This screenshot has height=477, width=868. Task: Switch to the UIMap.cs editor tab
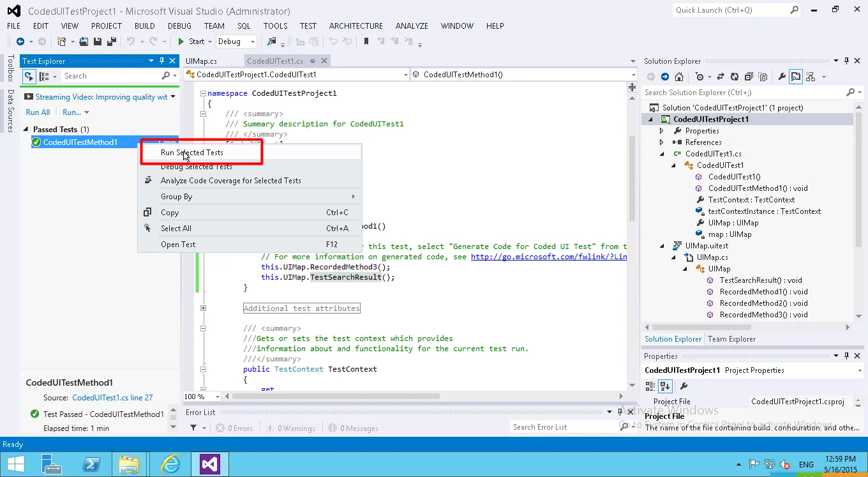click(x=201, y=61)
